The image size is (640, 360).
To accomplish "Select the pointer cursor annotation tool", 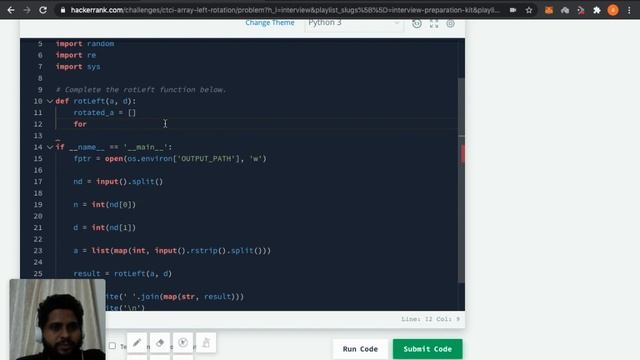I will [183, 343].
